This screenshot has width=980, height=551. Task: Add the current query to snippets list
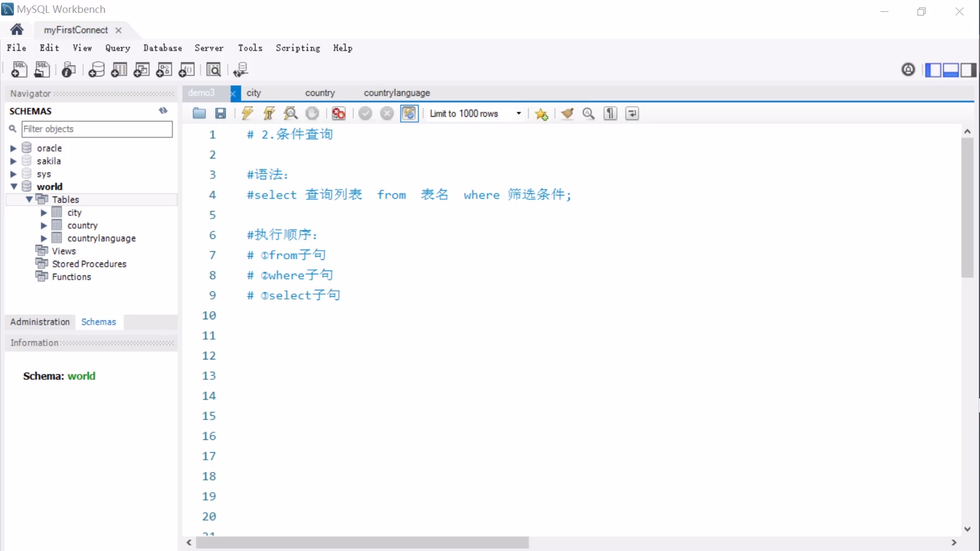coord(542,113)
